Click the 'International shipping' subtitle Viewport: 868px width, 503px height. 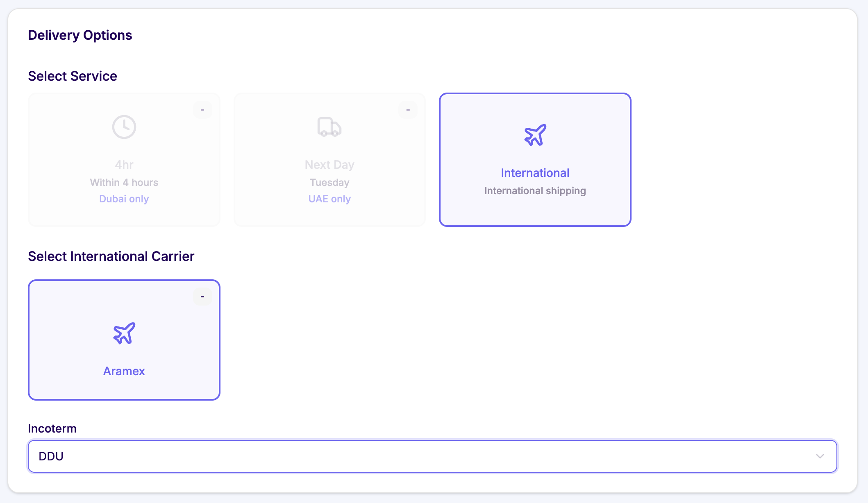tap(535, 191)
